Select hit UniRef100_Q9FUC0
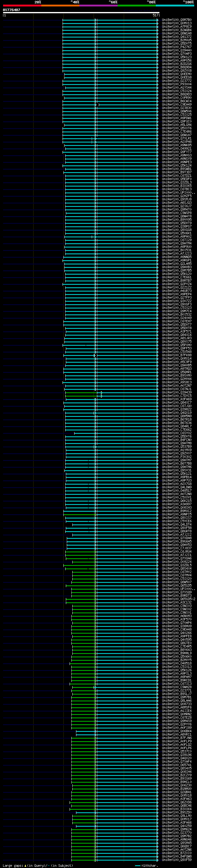Image resolution: width=197 pixels, height=868 pixels. (x=177, y=121)
